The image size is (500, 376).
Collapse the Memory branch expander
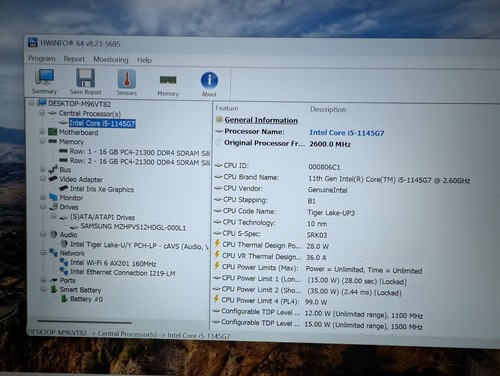click(42, 141)
